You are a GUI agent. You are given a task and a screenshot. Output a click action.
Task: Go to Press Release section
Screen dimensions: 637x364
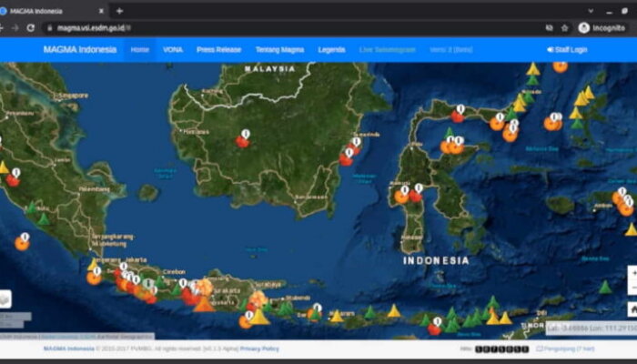218,49
